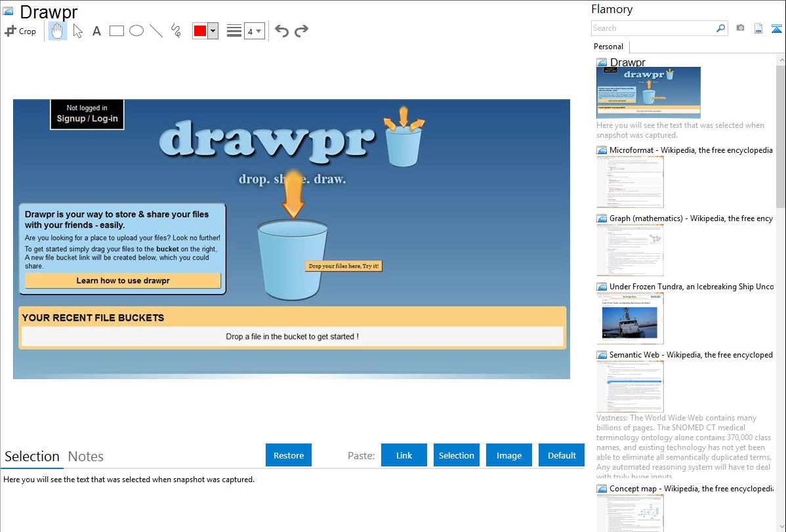This screenshot has width=786, height=532.
Task: Open the Drawpr snapshot thumbnail in sidebar
Action: tap(649, 92)
